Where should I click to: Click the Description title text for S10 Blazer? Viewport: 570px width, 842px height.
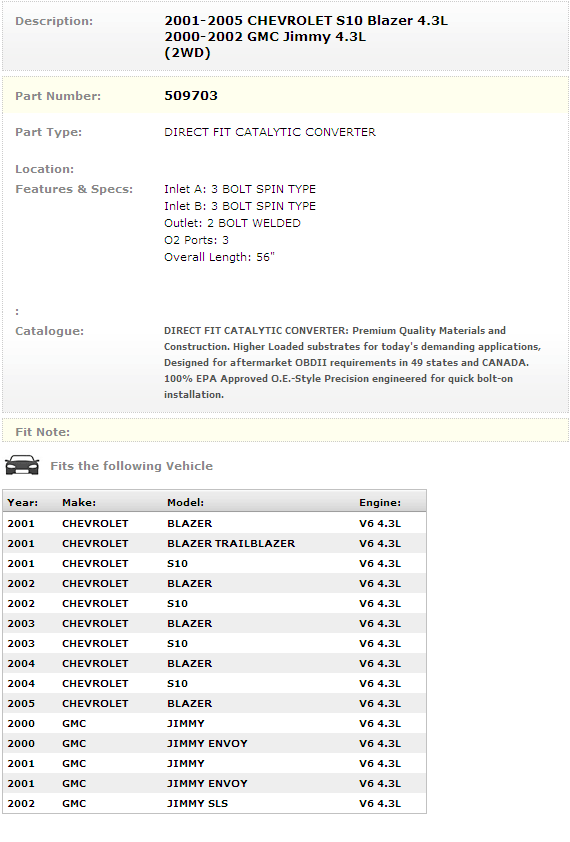(306, 20)
